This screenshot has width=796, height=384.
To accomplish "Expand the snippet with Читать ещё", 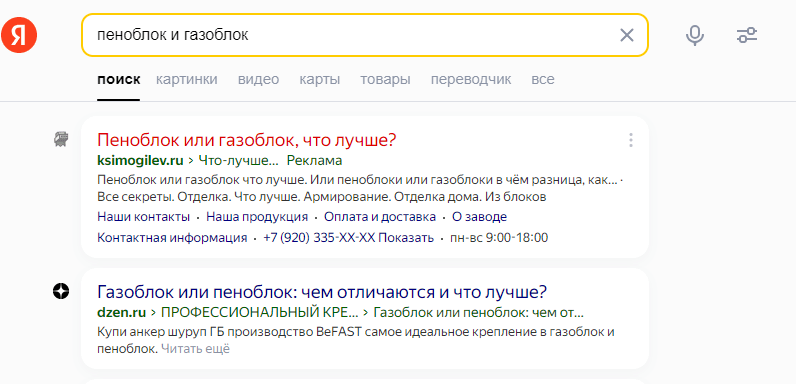I will tap(195, 349).
